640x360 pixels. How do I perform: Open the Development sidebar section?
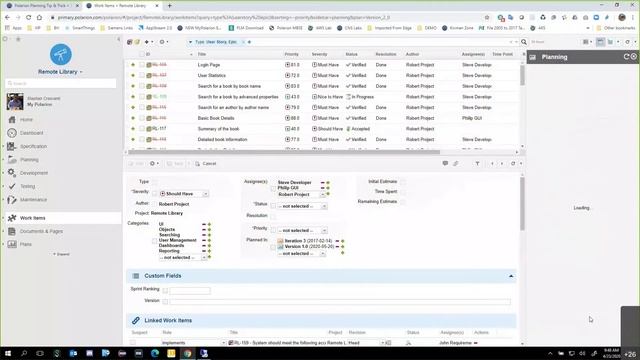pyautogui.click(x=34, y=173)
